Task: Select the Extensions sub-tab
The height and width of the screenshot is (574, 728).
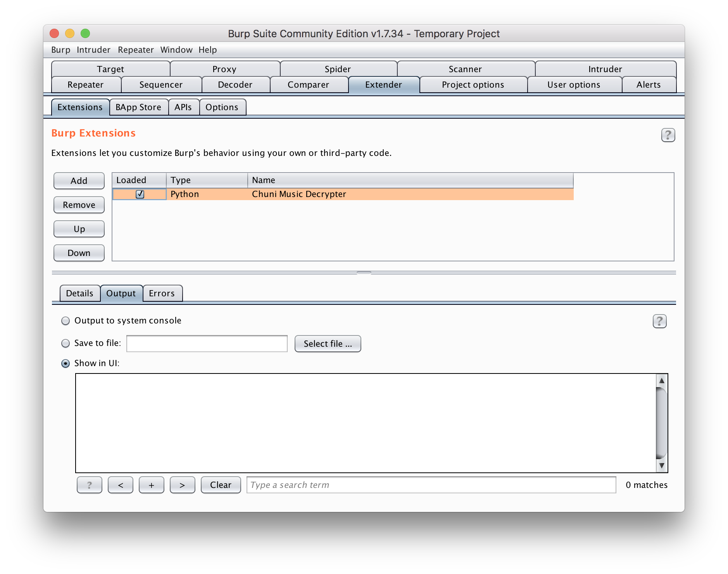Action: pos(80,107)
